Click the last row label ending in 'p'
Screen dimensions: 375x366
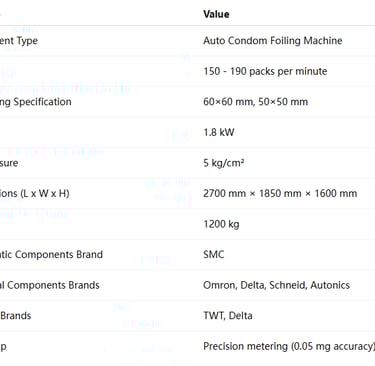tap(3, 347)
